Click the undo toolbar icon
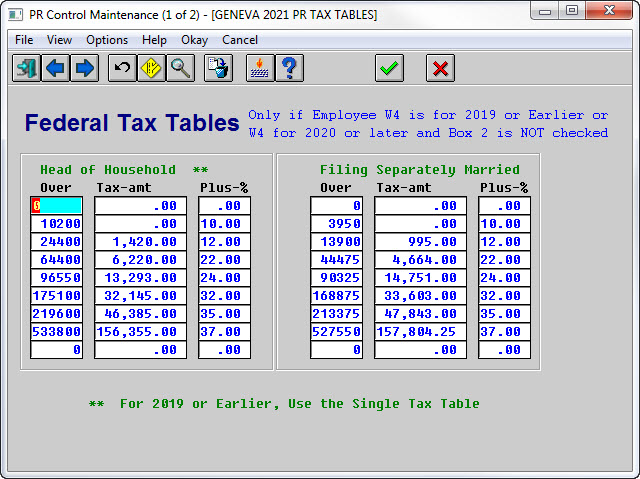 122,68
